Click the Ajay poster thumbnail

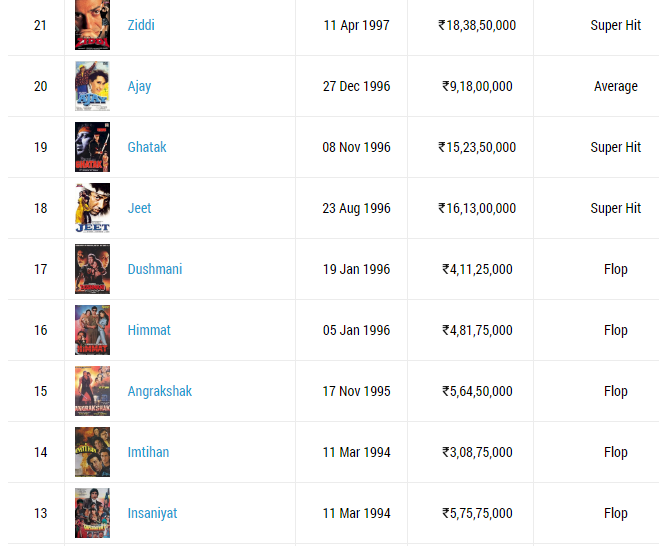pyautogui.click(x=92, y=86)
